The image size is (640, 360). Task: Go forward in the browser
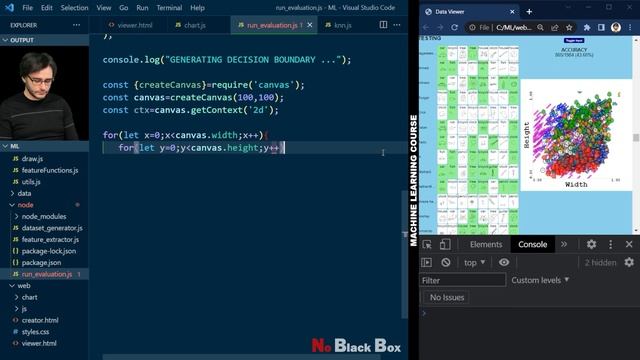[440, 27]
